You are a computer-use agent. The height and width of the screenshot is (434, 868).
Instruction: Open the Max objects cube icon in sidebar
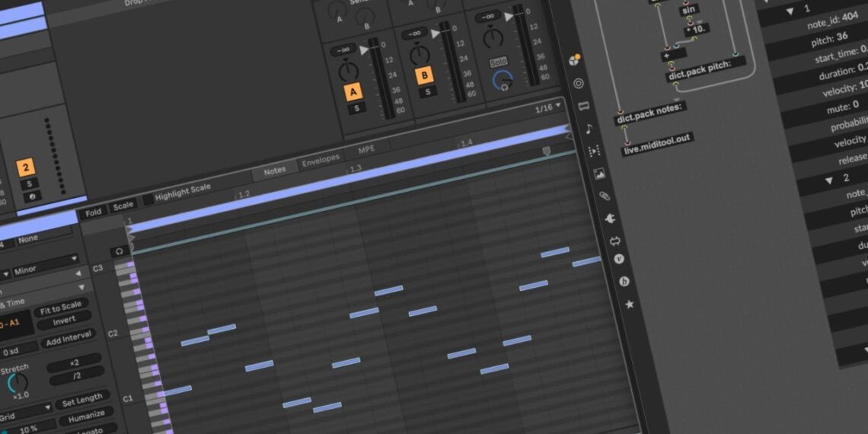pyautogui.click(x=575, y=60)
